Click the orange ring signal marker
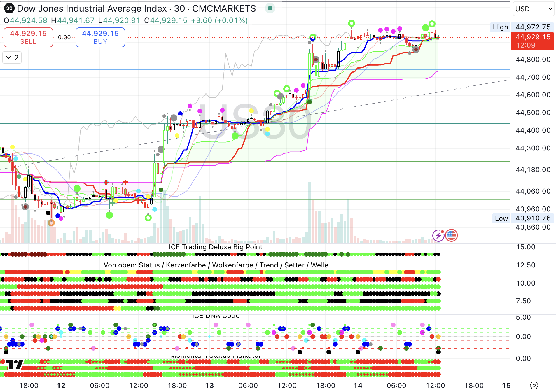The height and width of the screenshot is (392, 556). (51, 223)
